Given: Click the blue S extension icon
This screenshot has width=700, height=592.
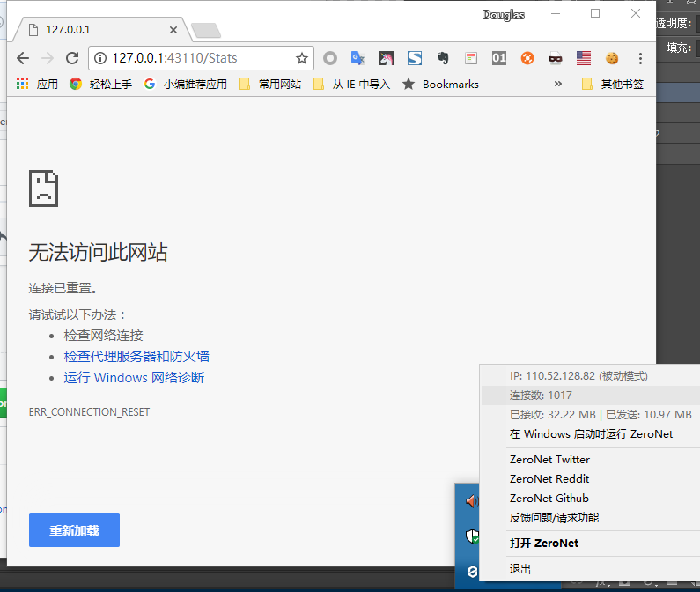Looking at the screenshot, I should (415, 58).
